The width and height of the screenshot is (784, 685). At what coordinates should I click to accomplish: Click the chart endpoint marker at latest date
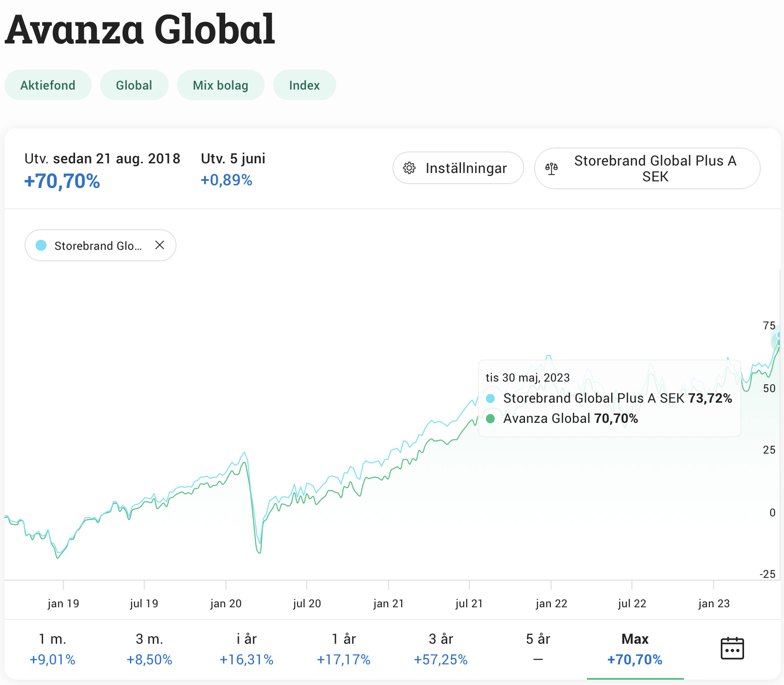[x=779, y=342]
